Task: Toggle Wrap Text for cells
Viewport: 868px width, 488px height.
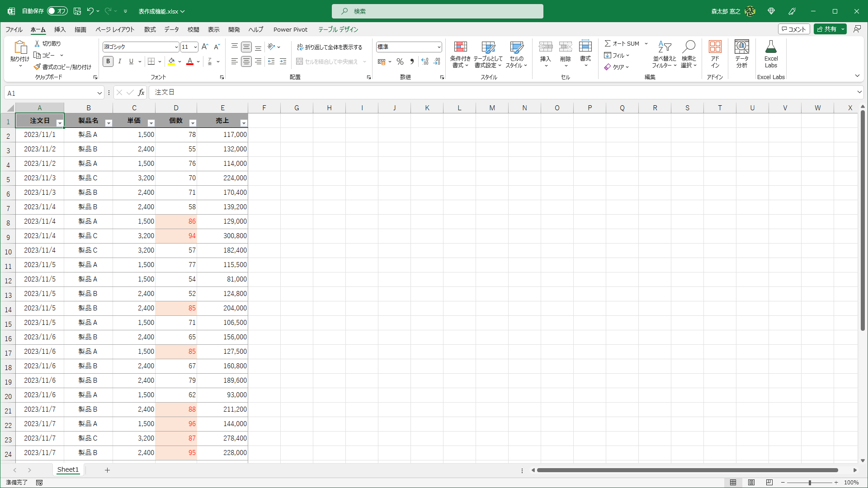Action: (330, 47)
